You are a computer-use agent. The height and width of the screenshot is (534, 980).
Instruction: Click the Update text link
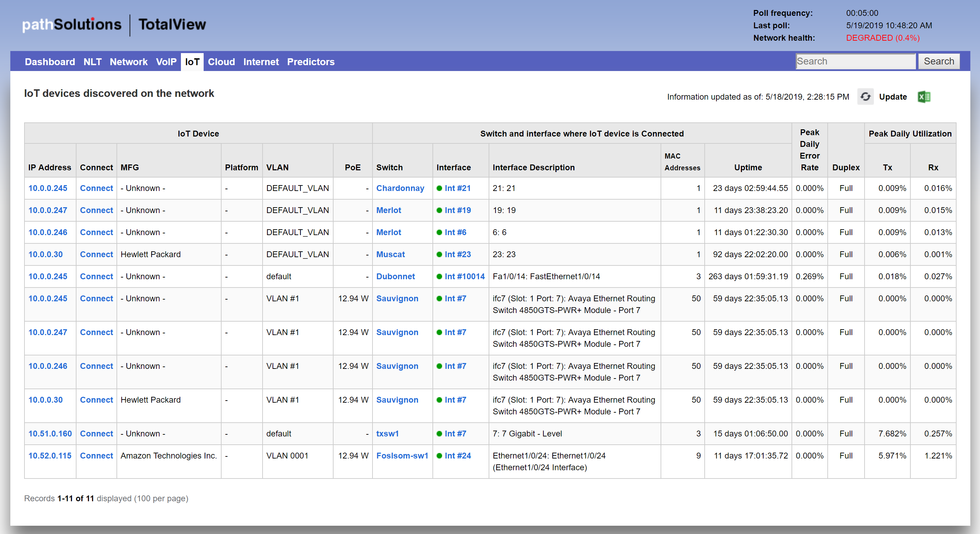coord(892,97)
